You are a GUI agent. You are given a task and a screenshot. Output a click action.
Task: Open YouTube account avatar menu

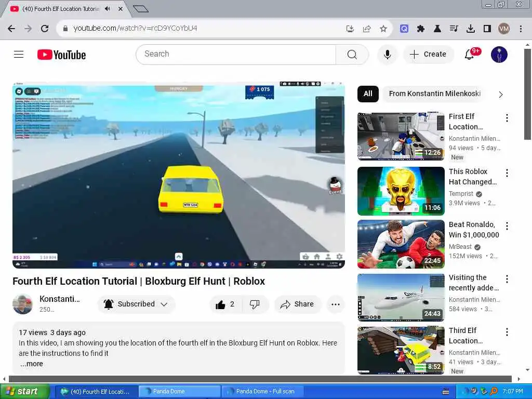tap(499, 54)
